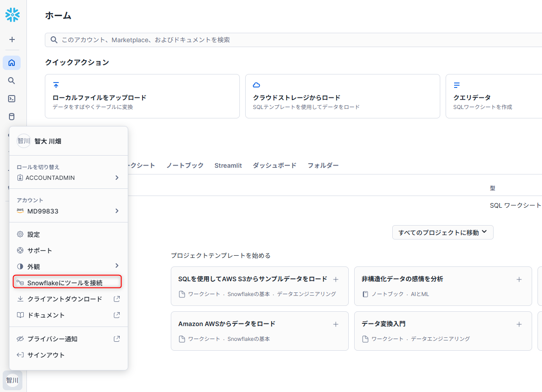Screen dimensions: 542x392
Task: Click the クラウドストレージからロード quick action card
Action: tap(343, 96)
